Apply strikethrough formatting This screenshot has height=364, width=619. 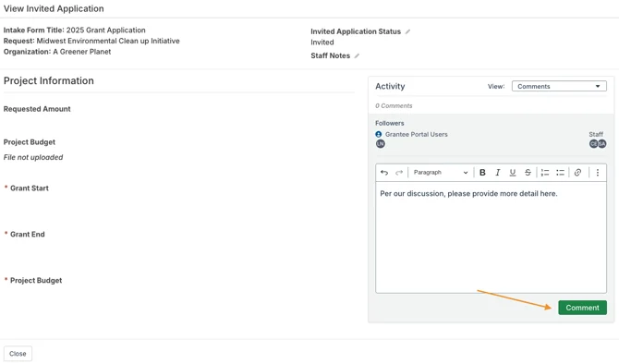click(528, 173)
